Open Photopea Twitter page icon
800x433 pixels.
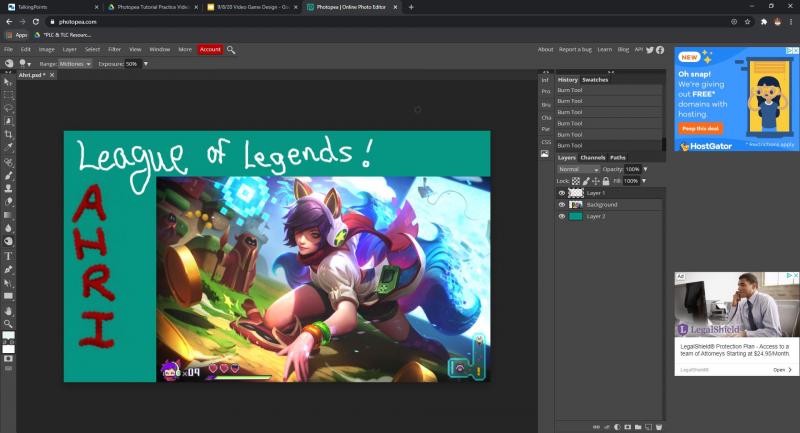[x=649, y=49]
